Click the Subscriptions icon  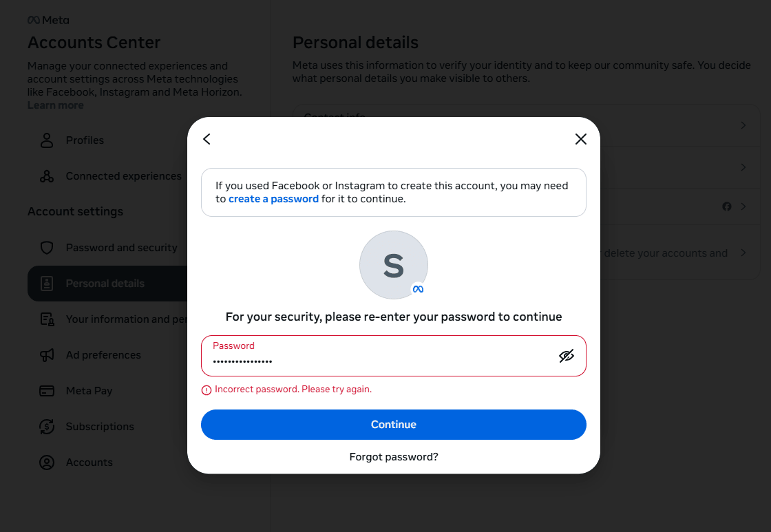pos(47,427)
